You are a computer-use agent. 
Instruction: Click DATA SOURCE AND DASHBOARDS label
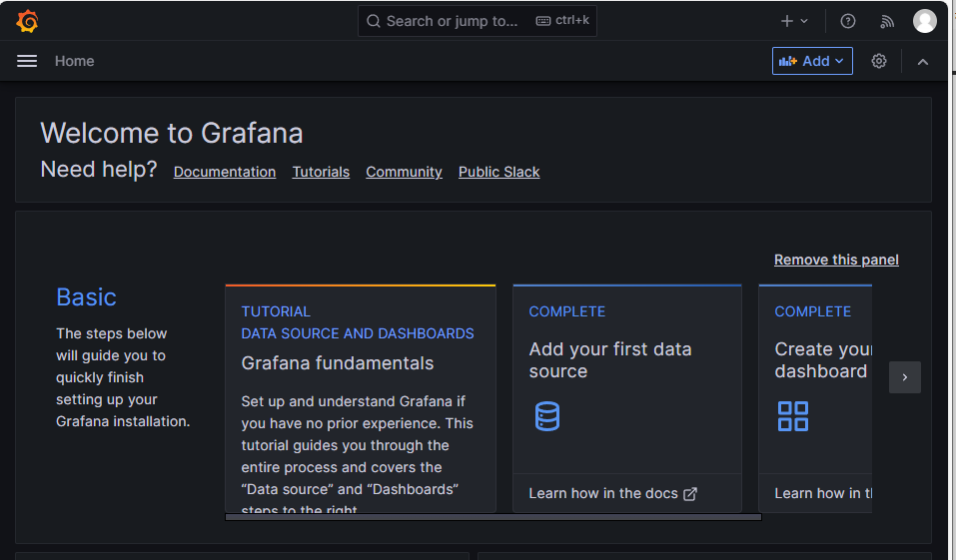(358, 333)
